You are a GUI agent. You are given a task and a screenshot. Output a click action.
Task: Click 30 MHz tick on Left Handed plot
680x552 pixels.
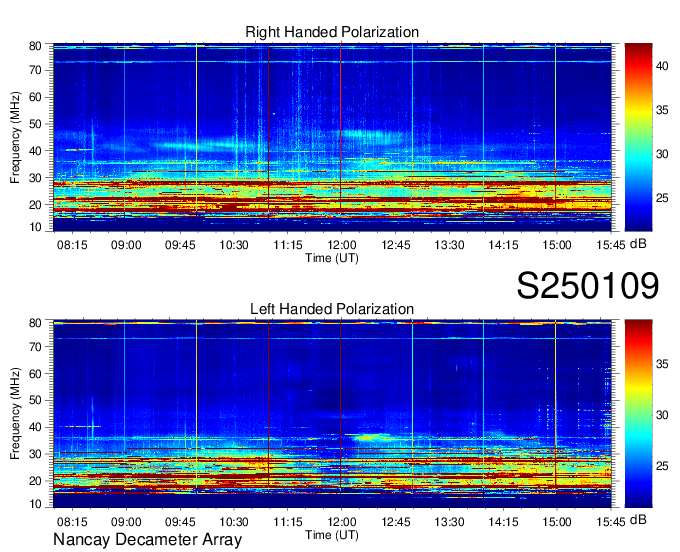coord(36,454)
